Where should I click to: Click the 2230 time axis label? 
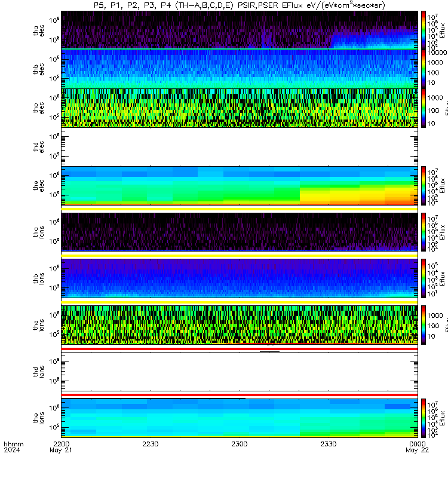pyautogui.click(x=151, y=444)
